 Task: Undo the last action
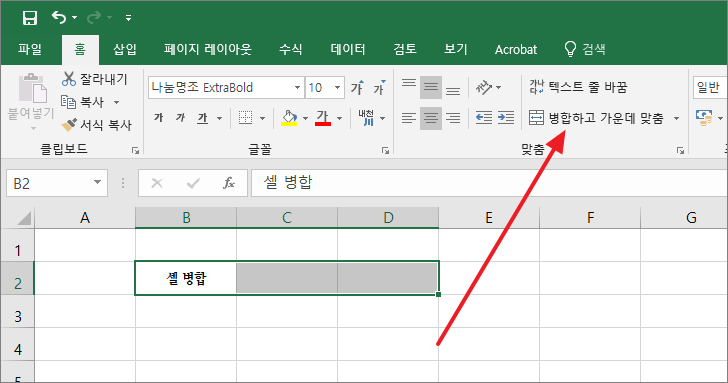coord(58,18)
